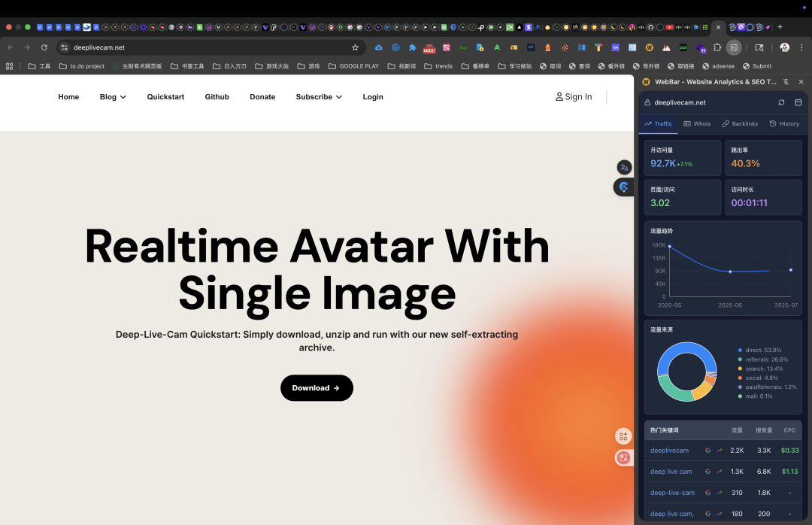Click site info icon in address bar
Viewport: 812px width, 525px height.
pos(64,47)
